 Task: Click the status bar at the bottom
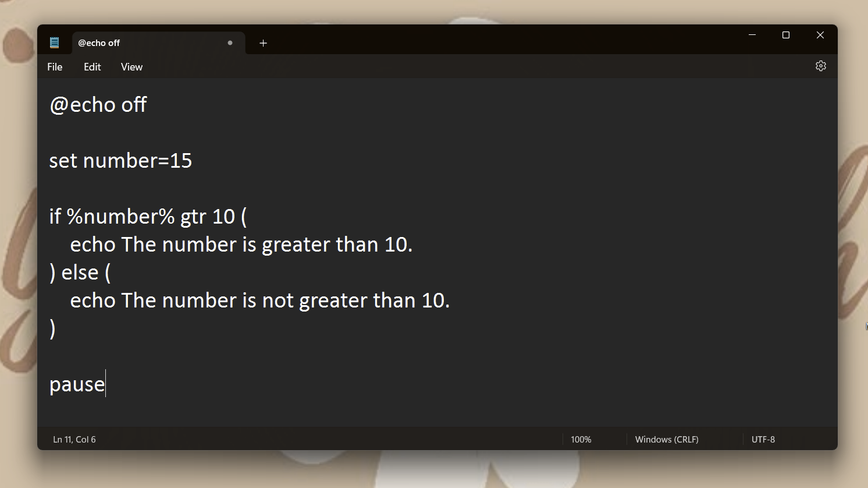407,439
